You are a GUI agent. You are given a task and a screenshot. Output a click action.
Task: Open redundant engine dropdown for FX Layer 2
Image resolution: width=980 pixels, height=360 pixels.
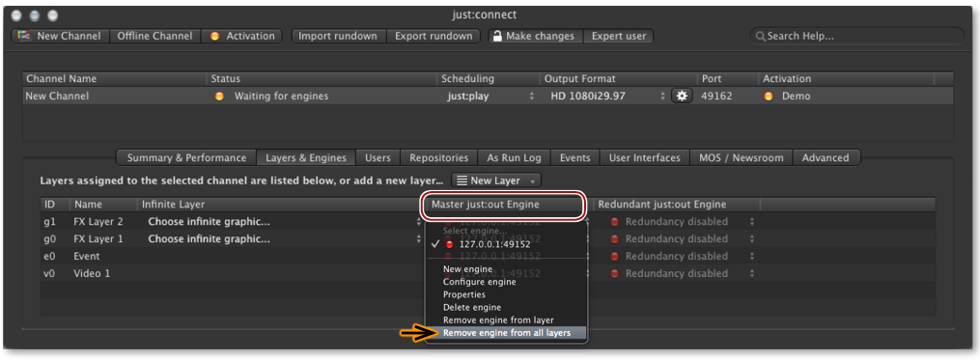click(683, 221)
